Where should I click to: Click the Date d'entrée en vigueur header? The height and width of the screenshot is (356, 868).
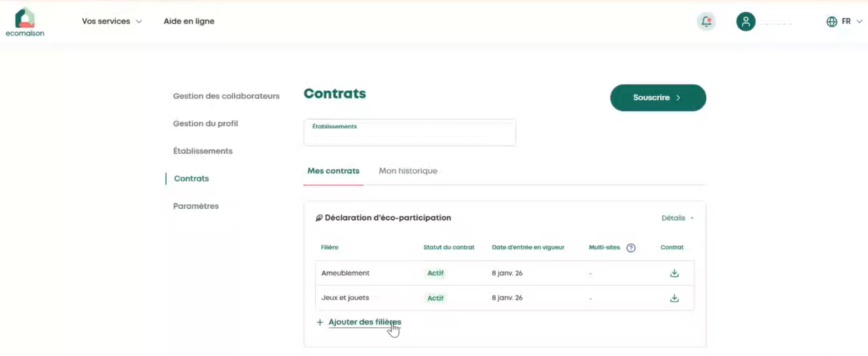(528, 247)
